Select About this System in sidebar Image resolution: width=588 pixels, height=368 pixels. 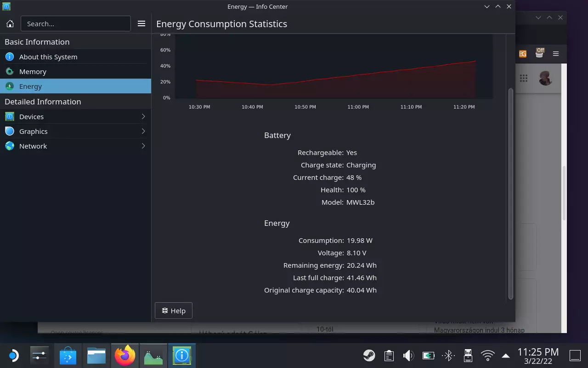pos(48,57)
